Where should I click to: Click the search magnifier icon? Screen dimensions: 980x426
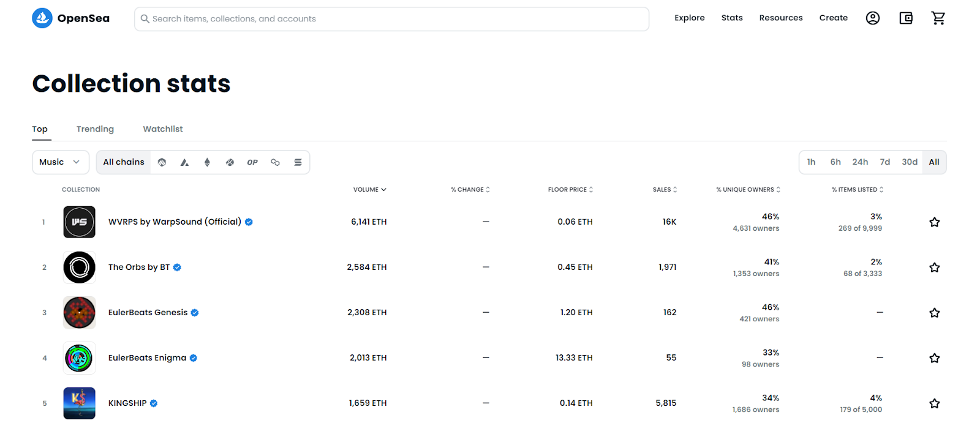145,19
